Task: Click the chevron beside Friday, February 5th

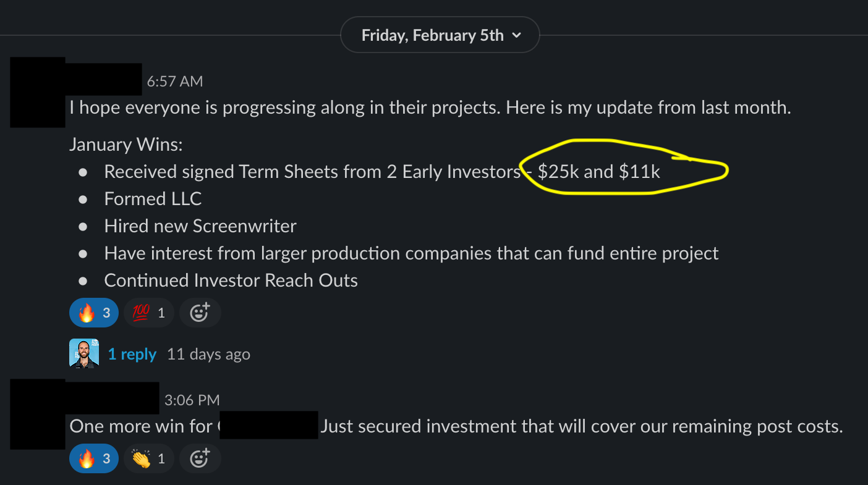Action: pyautogui.click(x=517, y=35)
